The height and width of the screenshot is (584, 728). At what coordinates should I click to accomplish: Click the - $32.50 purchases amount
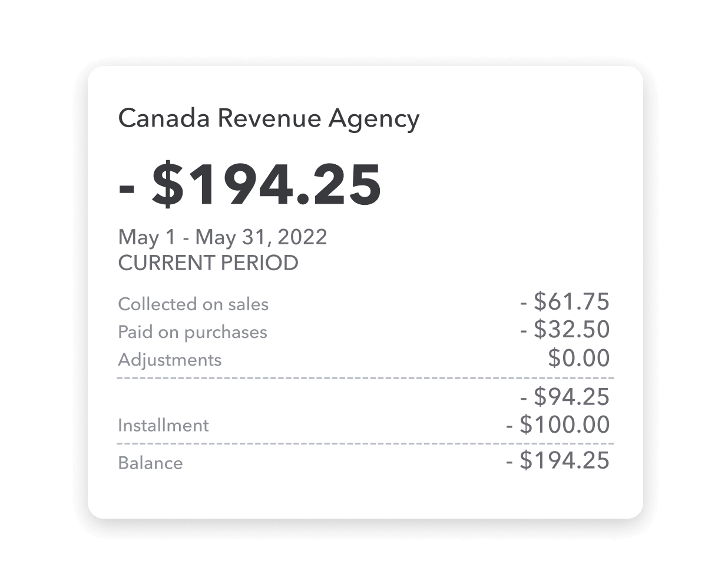click(565, 329)
